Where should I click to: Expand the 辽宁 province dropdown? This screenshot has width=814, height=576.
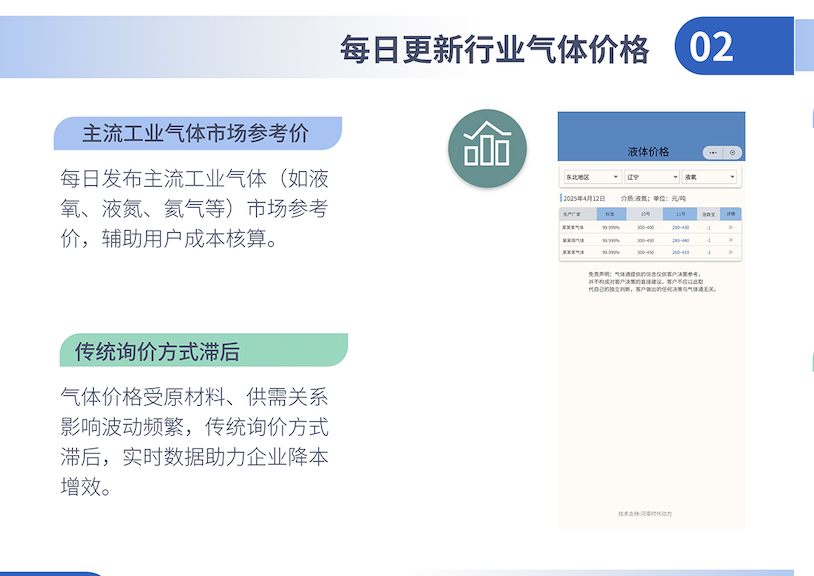point(652,177)
